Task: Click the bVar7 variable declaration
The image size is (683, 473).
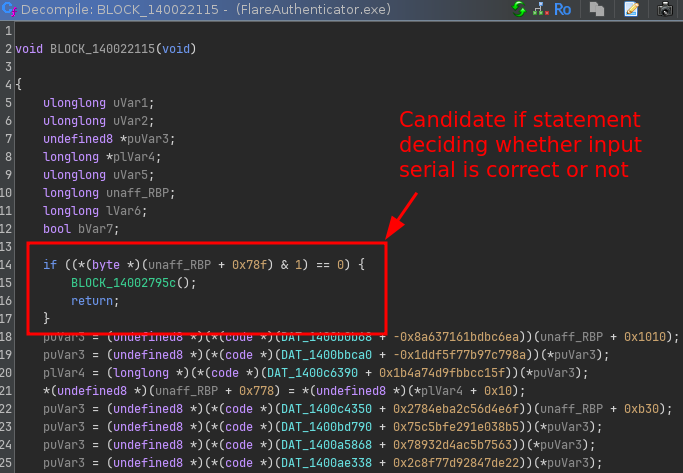Action: 91,229
